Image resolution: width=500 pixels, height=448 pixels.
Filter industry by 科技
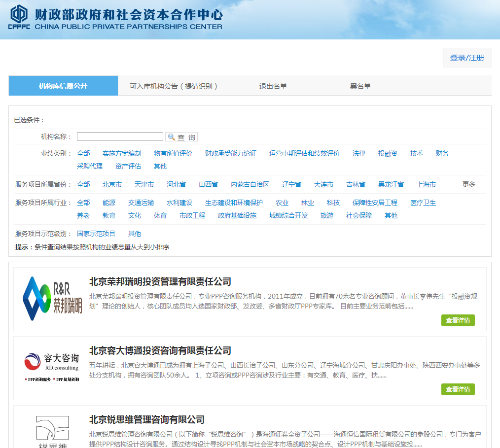click(x=333, y=203)
